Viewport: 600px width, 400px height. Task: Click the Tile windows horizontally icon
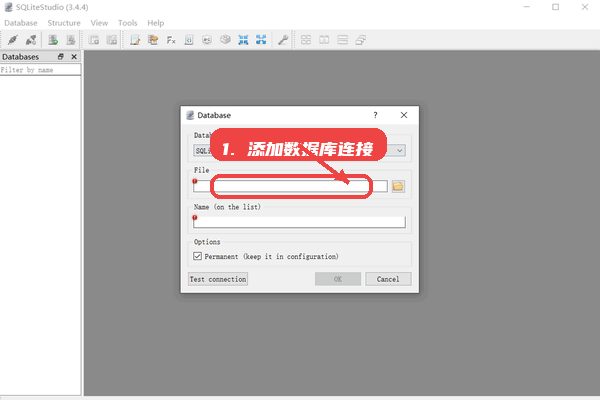point(324,40)
